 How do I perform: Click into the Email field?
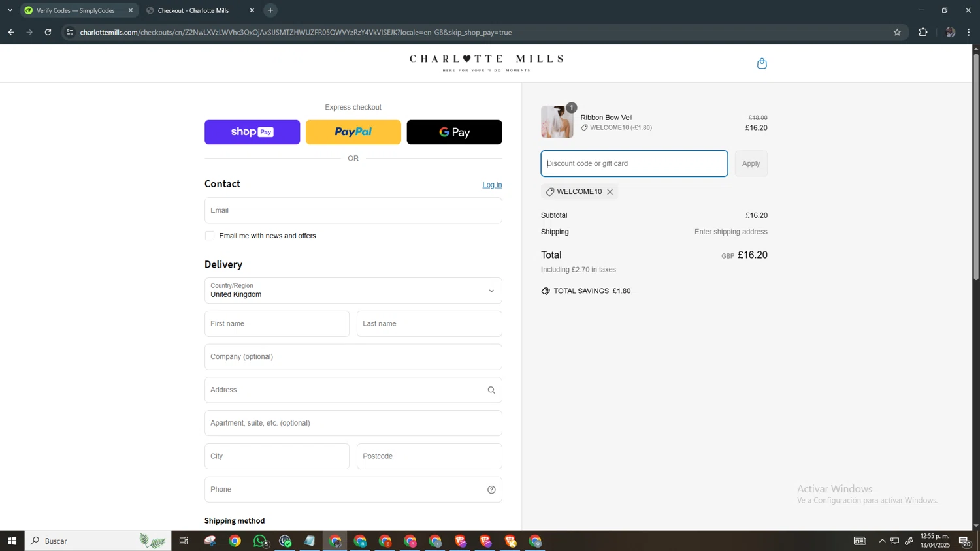coord(353,210)
